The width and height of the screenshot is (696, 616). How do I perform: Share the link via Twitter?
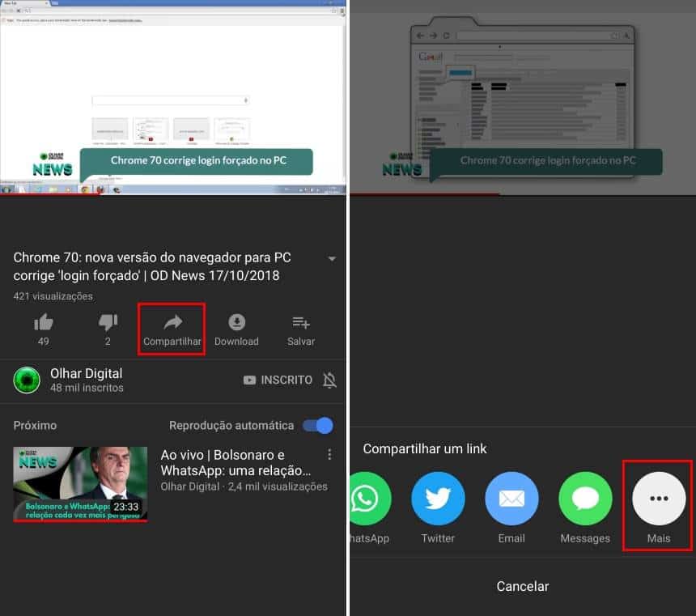pyautogui.click(x=438, y=499)
